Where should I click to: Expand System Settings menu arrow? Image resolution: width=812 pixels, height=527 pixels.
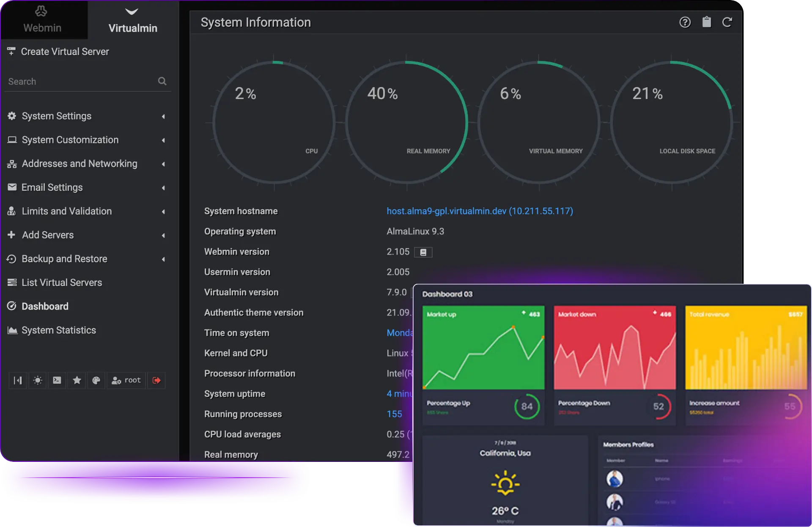[163, 116]
